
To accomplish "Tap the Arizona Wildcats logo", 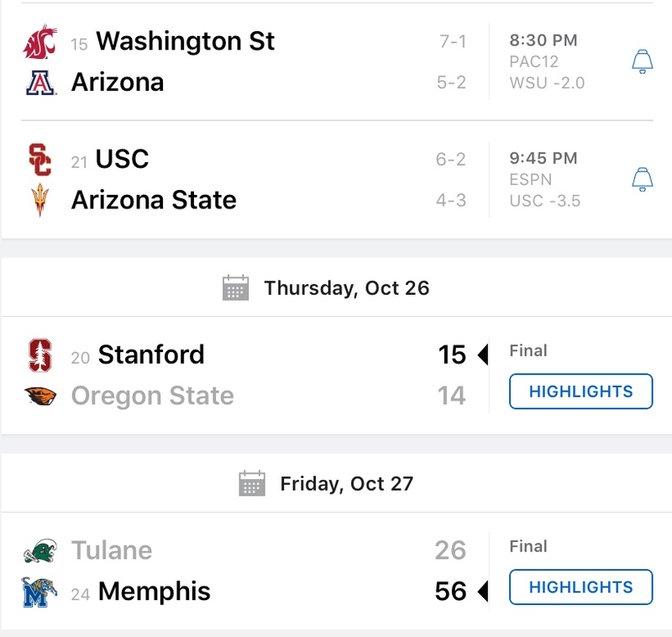I will pyautogui.click(x=40, y=82).
